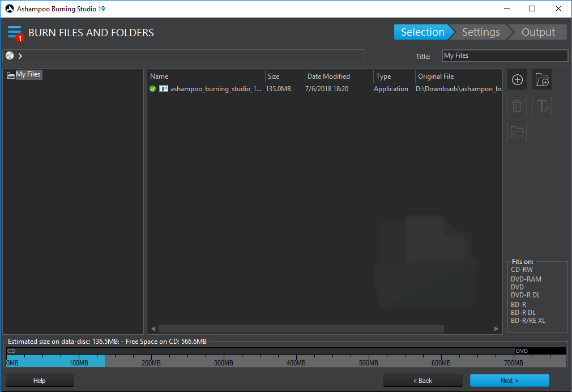Switch to the Settings step tab
The width and height of the screenshot is (572, 392).
pos(481,32)
